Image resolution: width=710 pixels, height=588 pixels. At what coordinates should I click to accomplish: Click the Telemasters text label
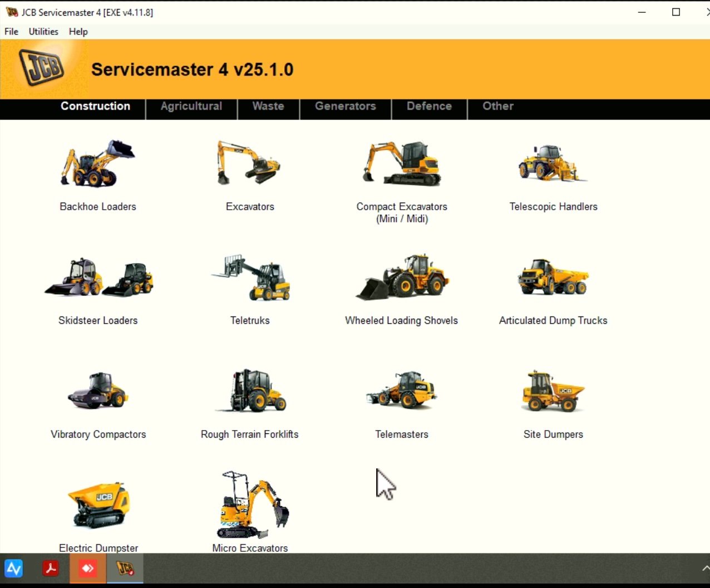tap(401, 434)
